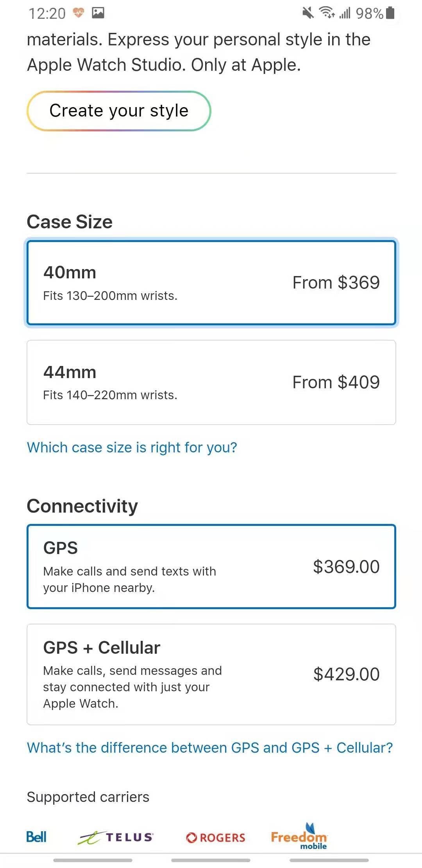The image size is (422, 868).
Task: Tap the muted sound status icon
Action: click(x=308, y=13)
